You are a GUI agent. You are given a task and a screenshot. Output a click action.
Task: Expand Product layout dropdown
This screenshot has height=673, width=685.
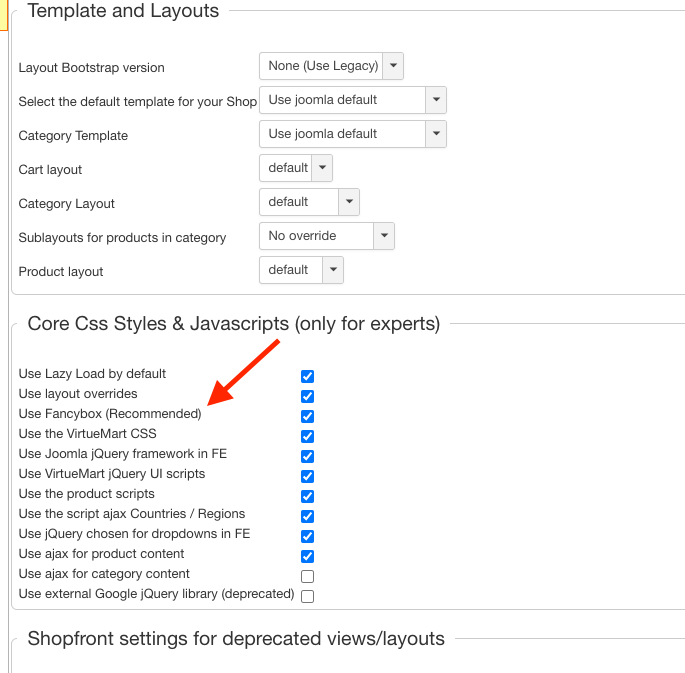tap(301, 270)
